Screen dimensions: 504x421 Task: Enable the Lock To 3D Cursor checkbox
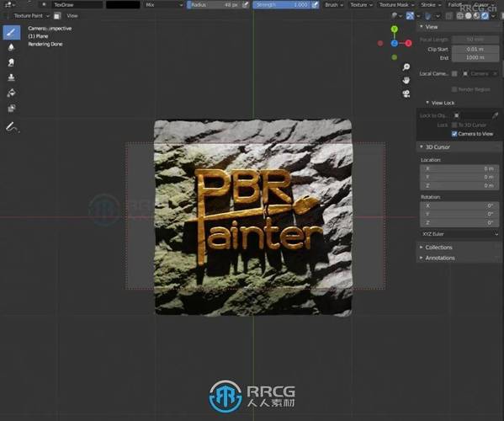(454, 125)
